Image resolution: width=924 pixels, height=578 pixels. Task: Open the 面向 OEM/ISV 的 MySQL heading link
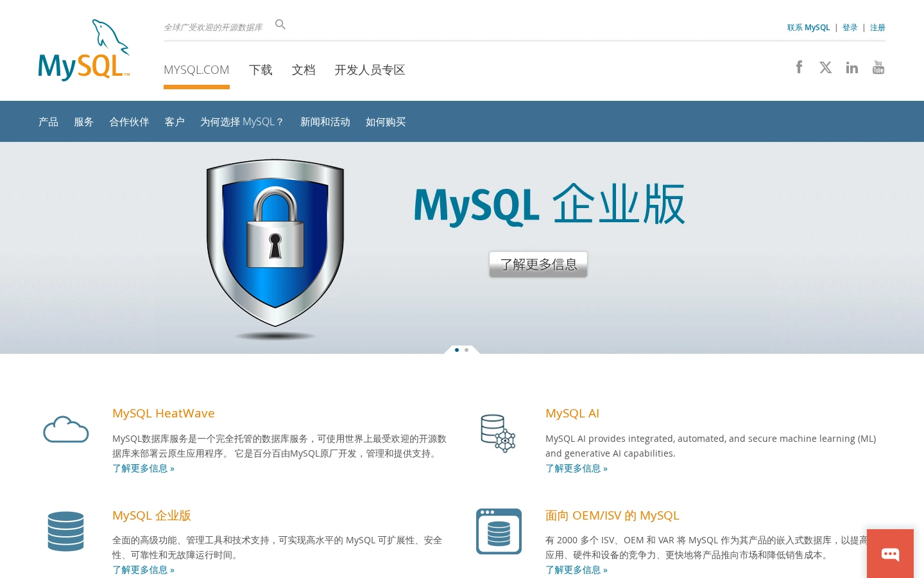(x=612, y=515)
